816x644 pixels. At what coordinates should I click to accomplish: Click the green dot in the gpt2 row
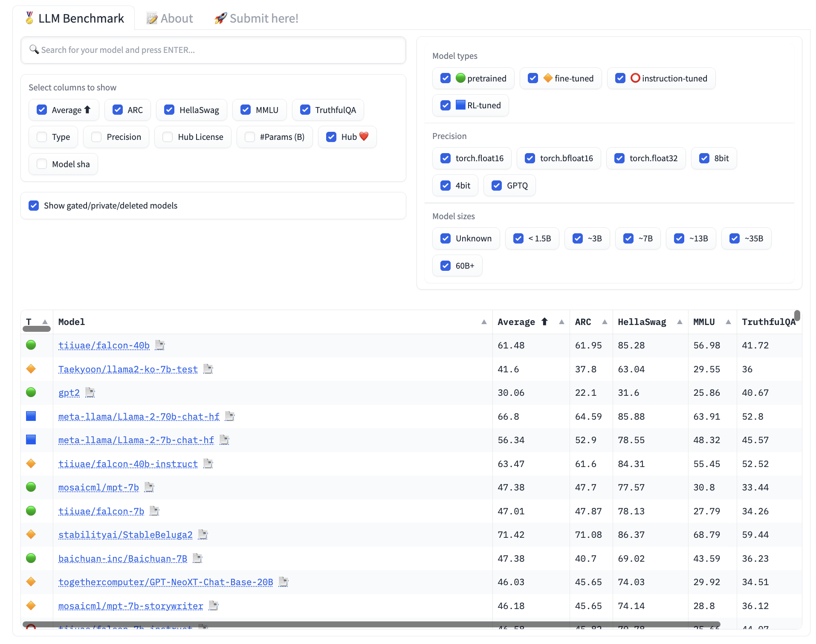(x=31, y=392)
